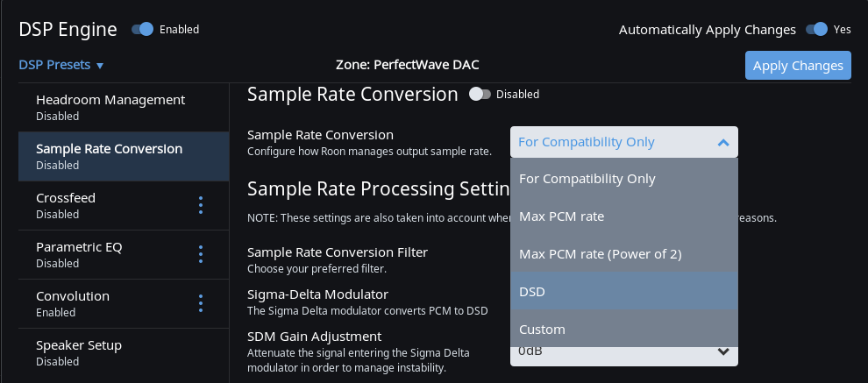Screen dimensions: 868x383
Task: Open the Parametric EQ three-dot options menu
Action: pos(201,254)
